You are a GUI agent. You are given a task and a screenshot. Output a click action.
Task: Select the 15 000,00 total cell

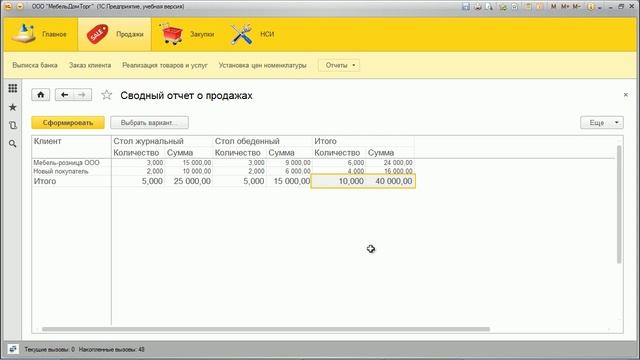click(x=289, y=181)
